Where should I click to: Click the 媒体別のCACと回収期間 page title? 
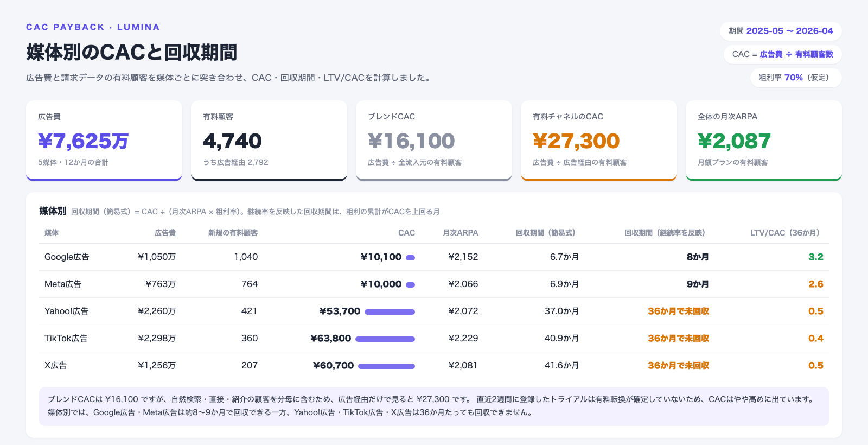[x=132, y=52]
